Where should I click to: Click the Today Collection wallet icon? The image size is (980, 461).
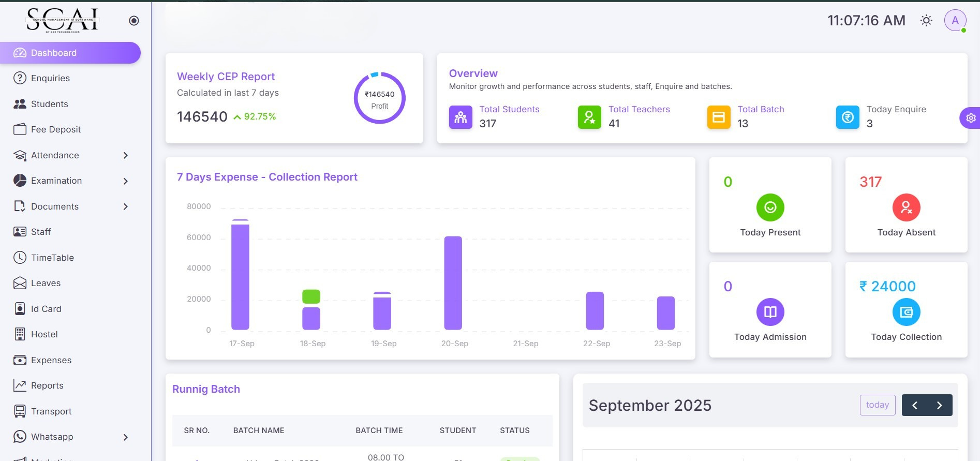(x=907, y=312)
